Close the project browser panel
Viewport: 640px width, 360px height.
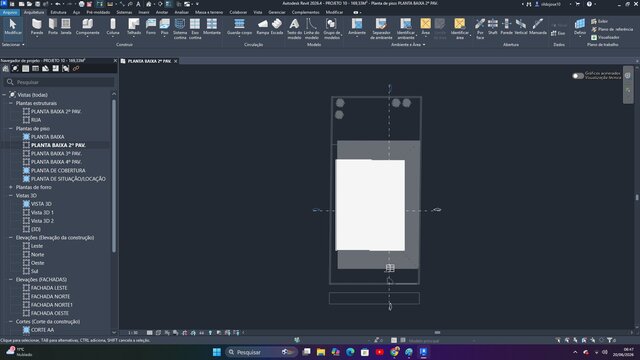[x=115, y=60]
